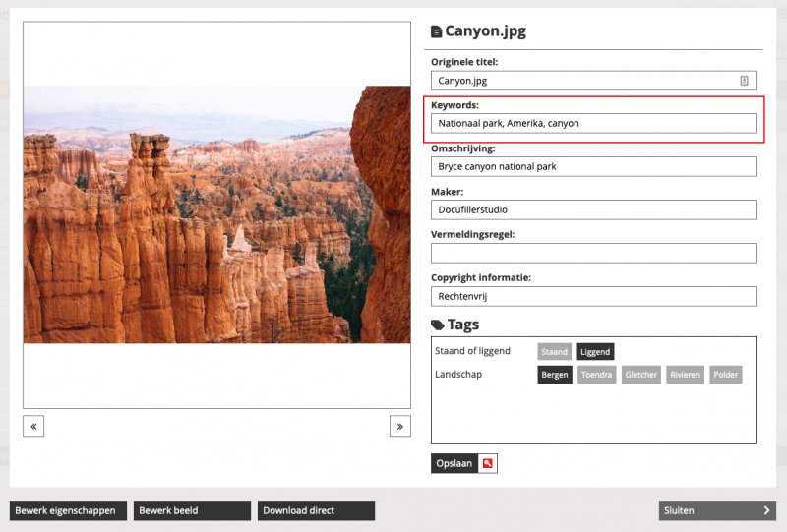Toggle the Liggend orientation tag

(595, 351)
